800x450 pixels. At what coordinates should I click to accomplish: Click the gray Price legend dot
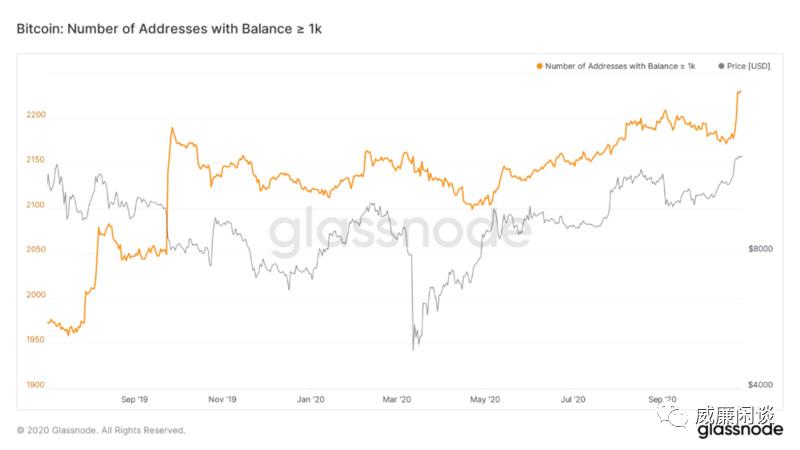[721, 66]
